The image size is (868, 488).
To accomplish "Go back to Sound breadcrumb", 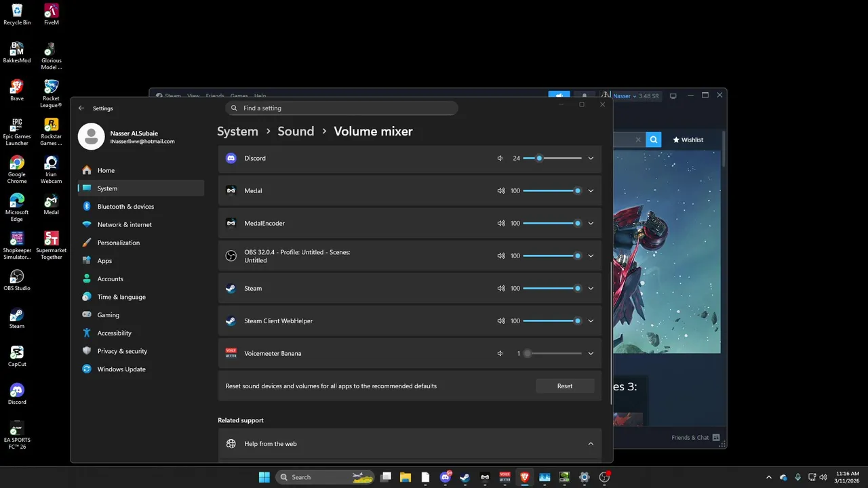I will pos(296,131).
